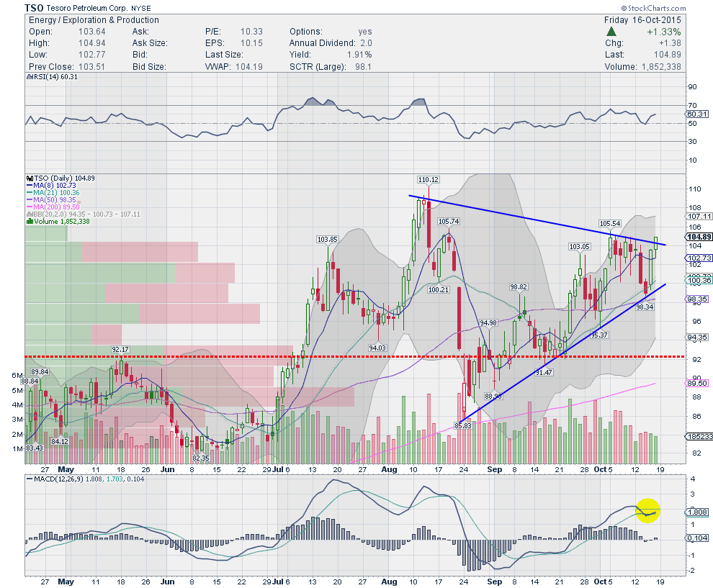Viewport: 713px width, 588px height.
Task: Click the 98.82 price label
Action: 519,286
